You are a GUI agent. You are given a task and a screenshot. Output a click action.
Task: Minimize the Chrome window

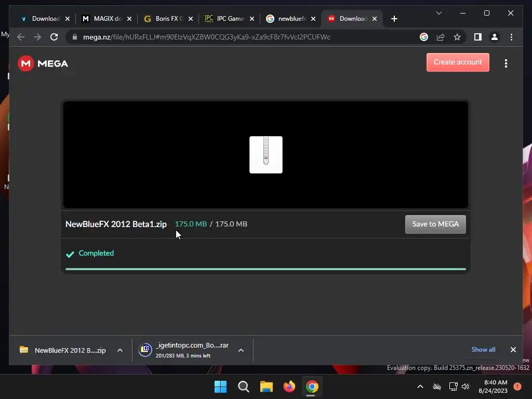(x=463, y=13)
